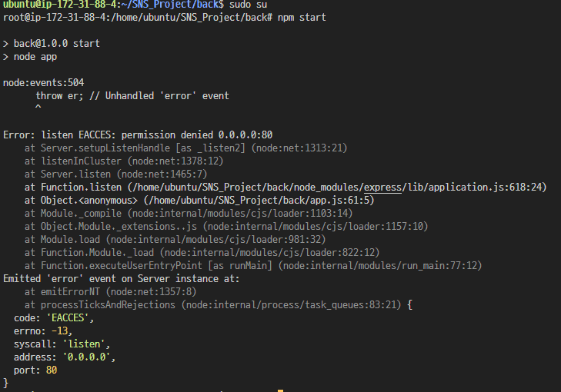This screenshot has width=561, height=392.
Task: Click the npm start command text
Action: (302, 18)
